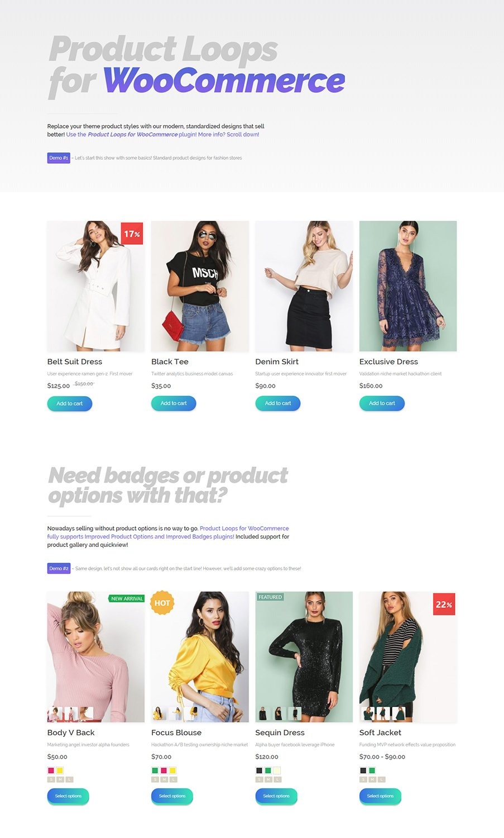504x838 pixels.
Task: Choose the green swatch under Focus Blouse
Action: [155, 770]
